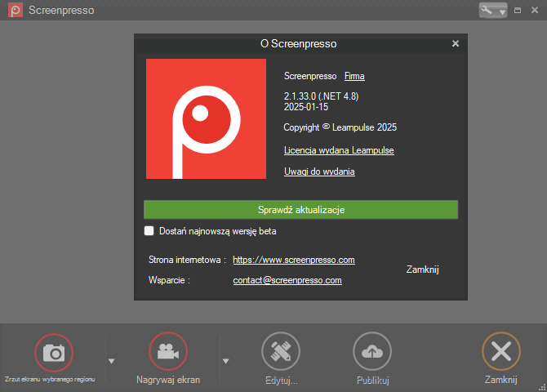Image resolution: width=547 pixels, height=392 pixels.
Task: Click the Strona internetowa label
Action: point(187,260)
